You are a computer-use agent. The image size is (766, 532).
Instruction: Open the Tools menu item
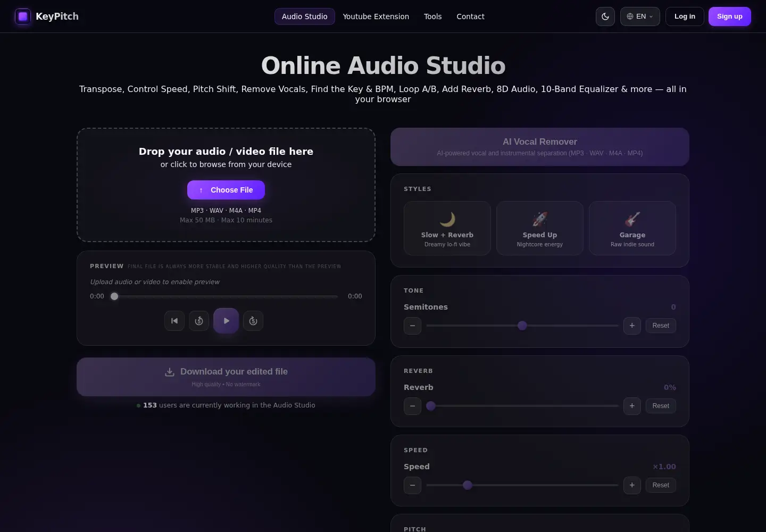click(433, 16)
